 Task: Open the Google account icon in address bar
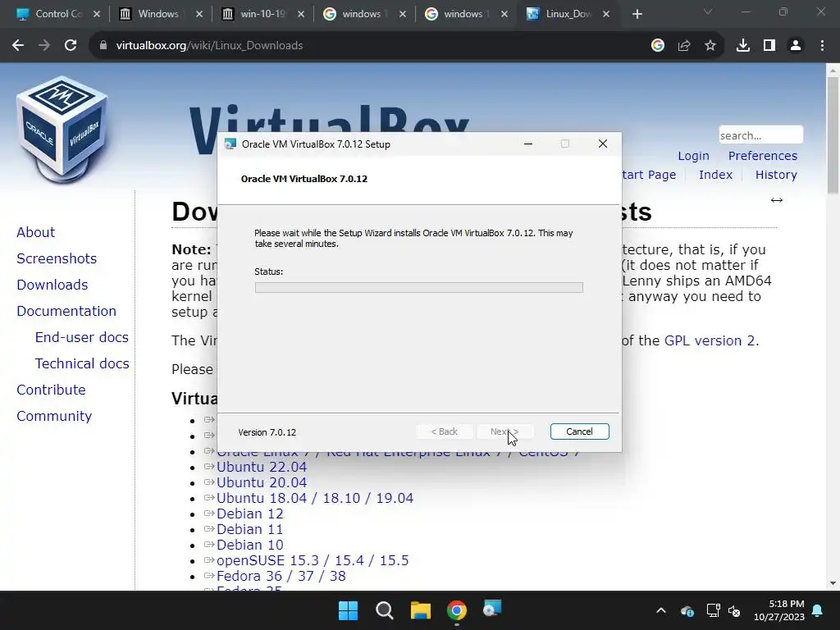tap(658, 46)
